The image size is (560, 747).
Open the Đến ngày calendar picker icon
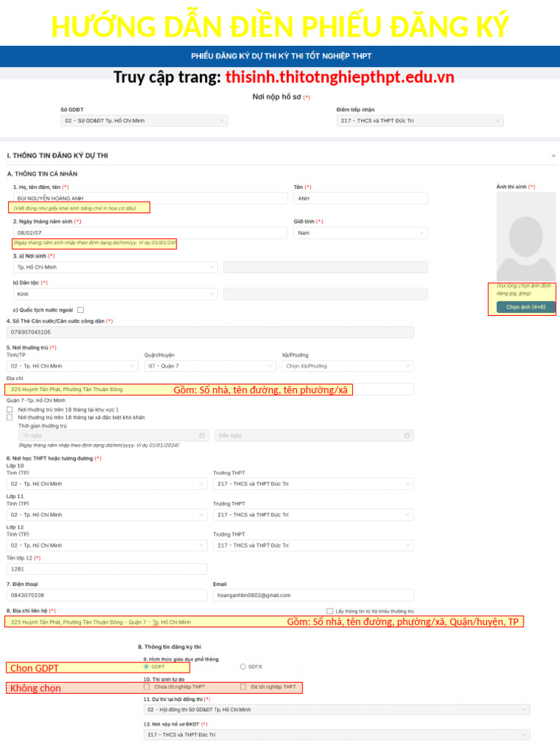(x=407, y=436)
